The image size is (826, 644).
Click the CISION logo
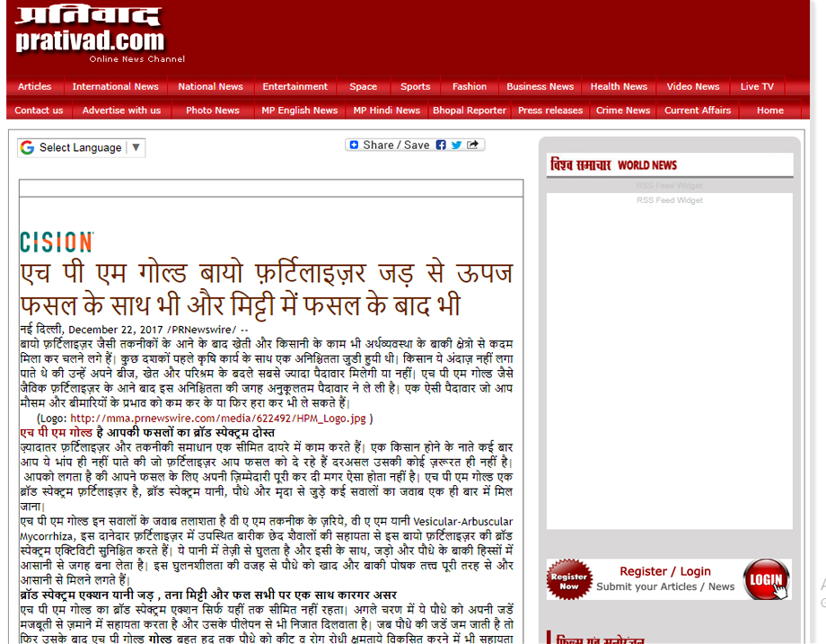57,242
